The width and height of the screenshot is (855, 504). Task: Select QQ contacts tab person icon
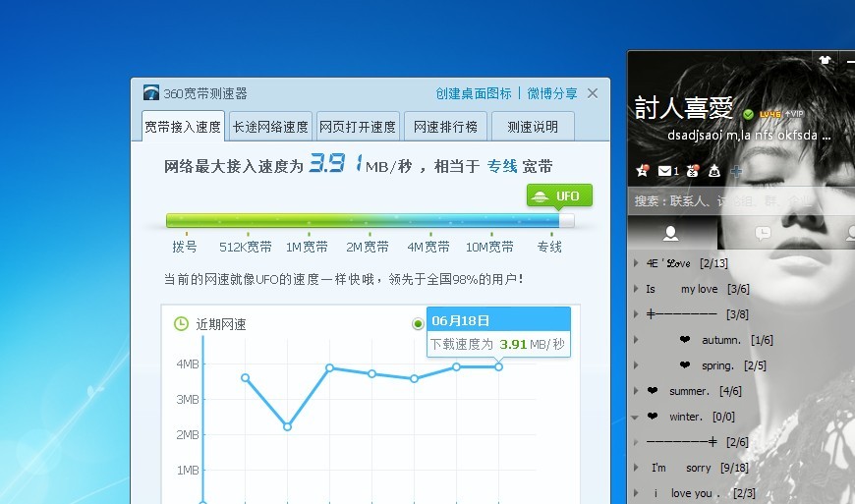670,233
